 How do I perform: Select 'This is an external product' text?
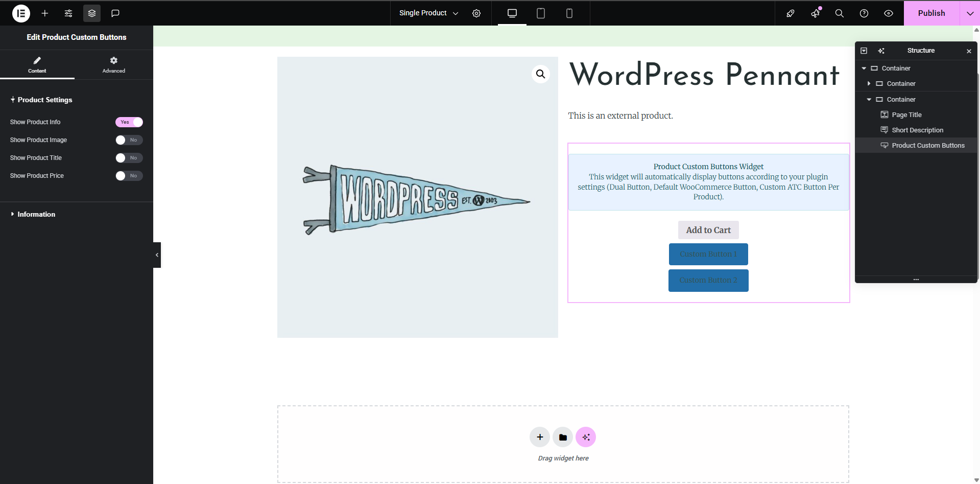(x=620, y=116)
